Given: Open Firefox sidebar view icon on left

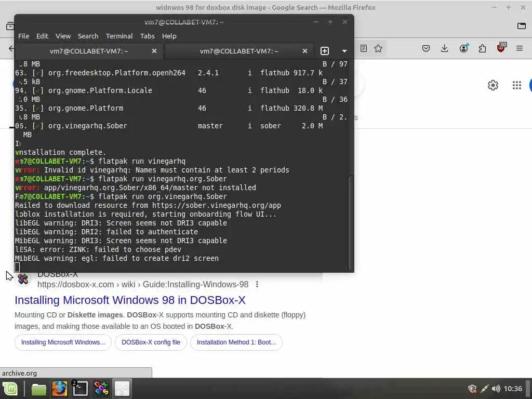Looking at the screenshot, I should (x=10, y=26).
